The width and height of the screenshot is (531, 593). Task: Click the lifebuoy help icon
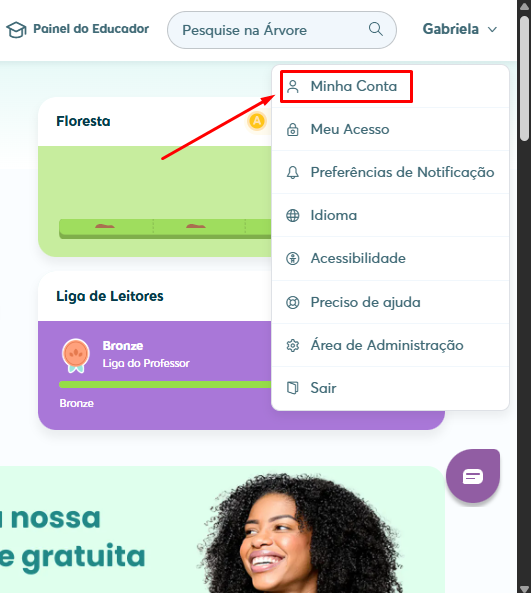pyautogui.click(x=292, y=302)
